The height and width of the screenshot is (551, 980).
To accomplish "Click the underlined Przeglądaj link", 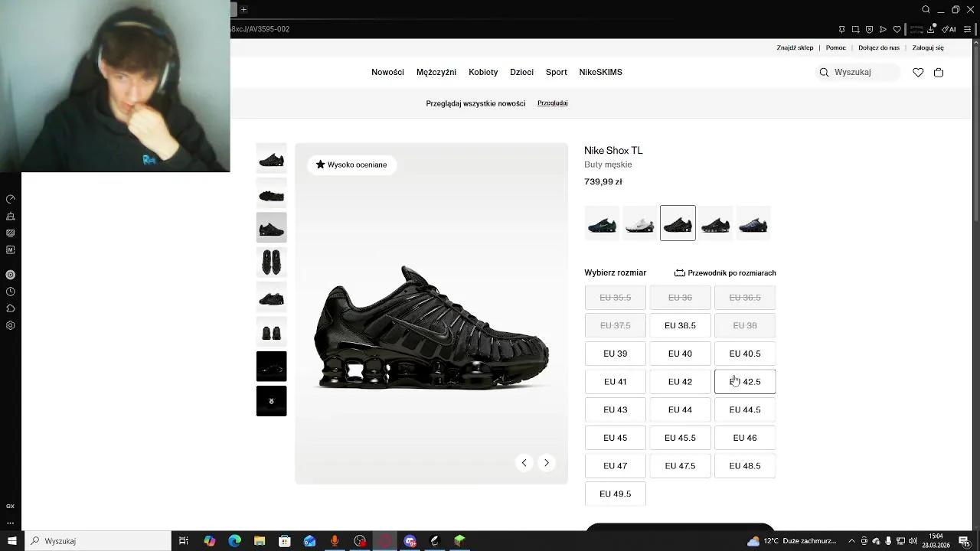I will click(553, 103).
